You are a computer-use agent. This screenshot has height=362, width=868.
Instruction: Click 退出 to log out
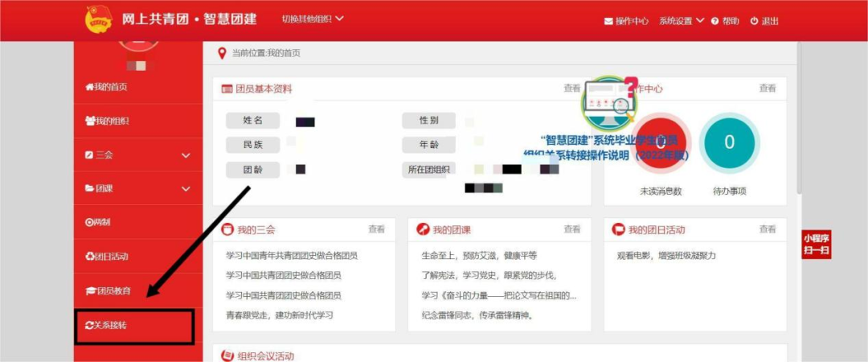click(x=770, y=21)
